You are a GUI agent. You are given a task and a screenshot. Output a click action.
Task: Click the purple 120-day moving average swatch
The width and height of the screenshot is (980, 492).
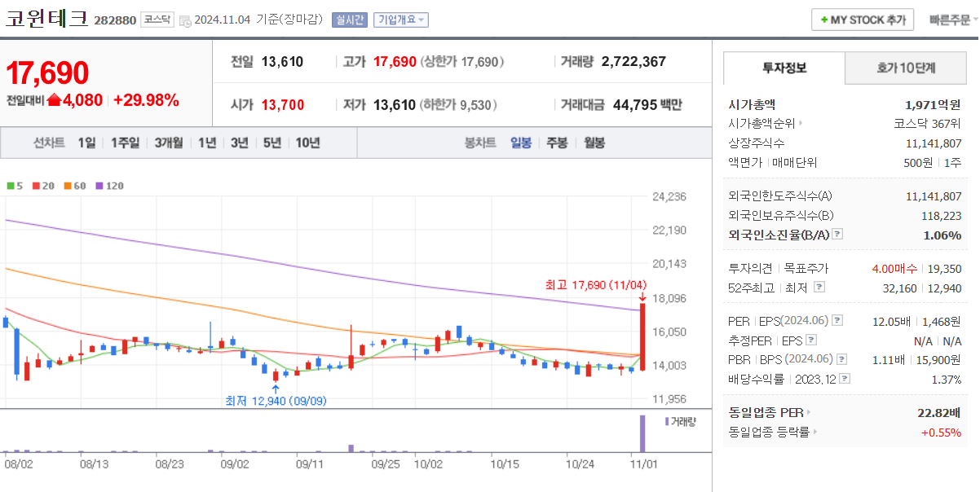click(x=99, y=186)
